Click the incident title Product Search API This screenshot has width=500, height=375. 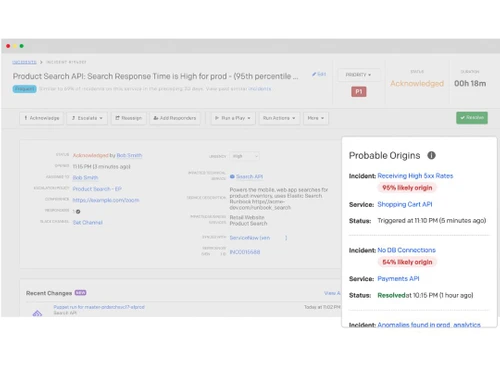(x=156, y=76)
